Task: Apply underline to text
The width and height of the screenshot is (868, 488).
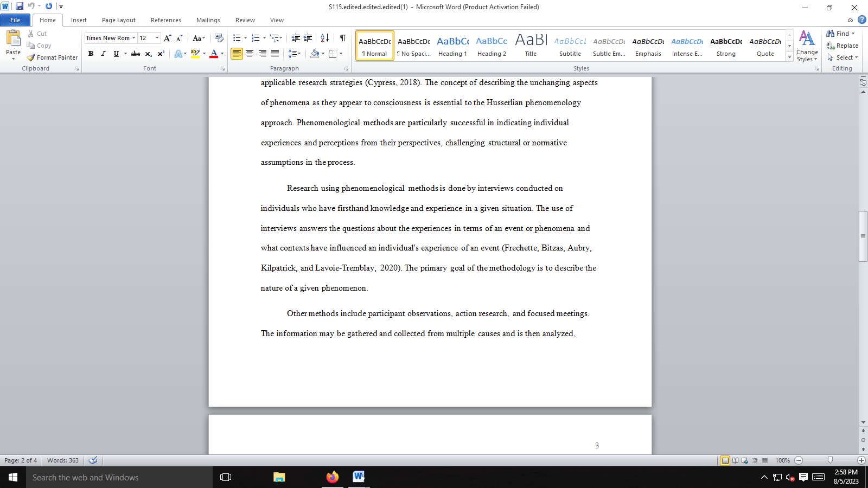Action: tap(115, 54)
